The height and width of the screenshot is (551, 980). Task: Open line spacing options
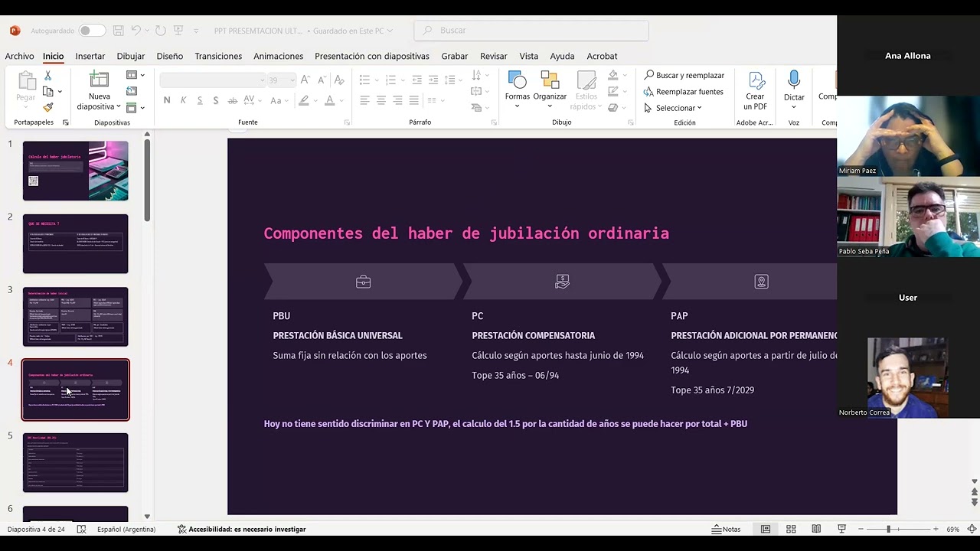point(452,80)
